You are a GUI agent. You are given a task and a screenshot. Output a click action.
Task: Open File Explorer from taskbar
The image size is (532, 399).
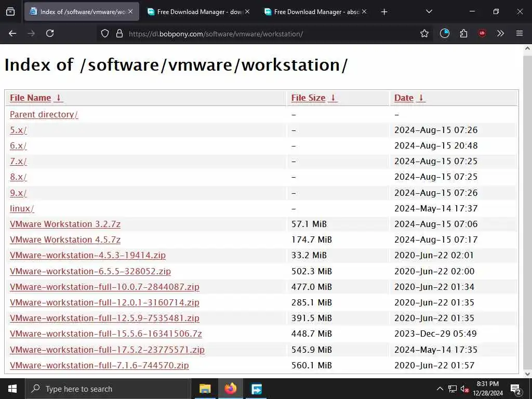[x=205, y=389]
